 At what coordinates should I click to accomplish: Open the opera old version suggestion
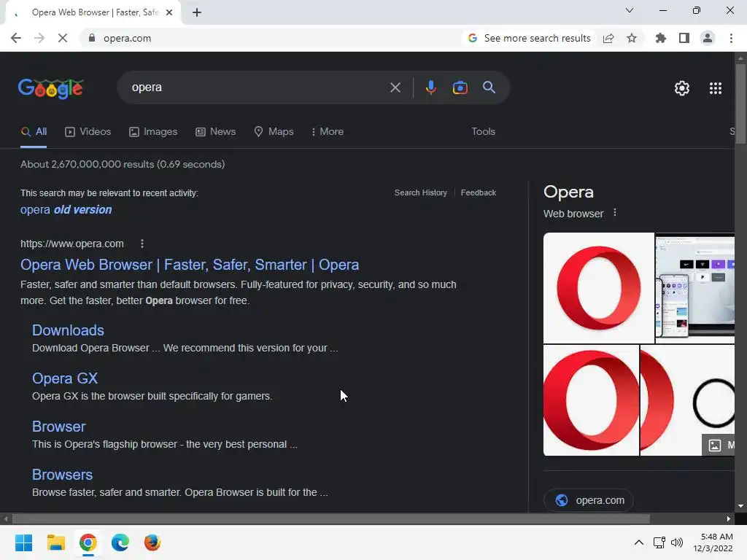pos(66,210)
